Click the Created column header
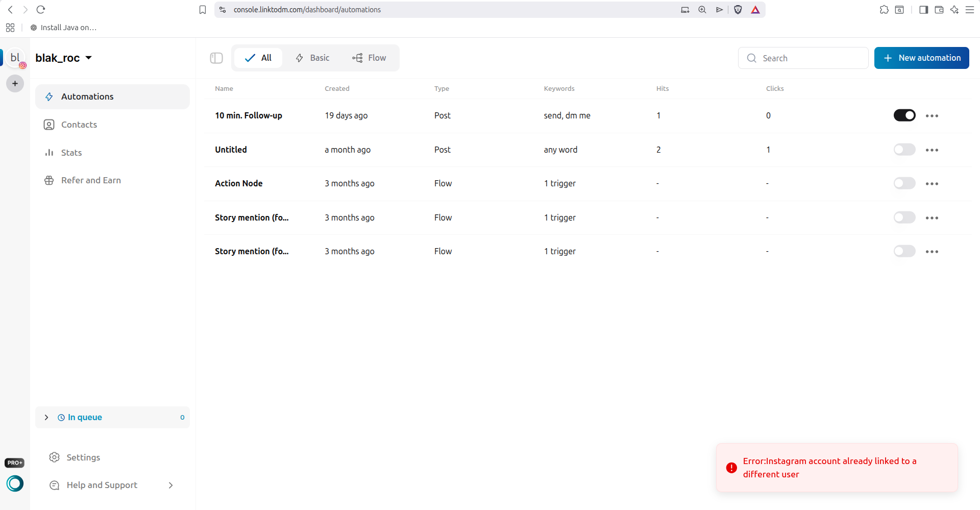The height and width of the screenshot is (510, 980). 337,88
